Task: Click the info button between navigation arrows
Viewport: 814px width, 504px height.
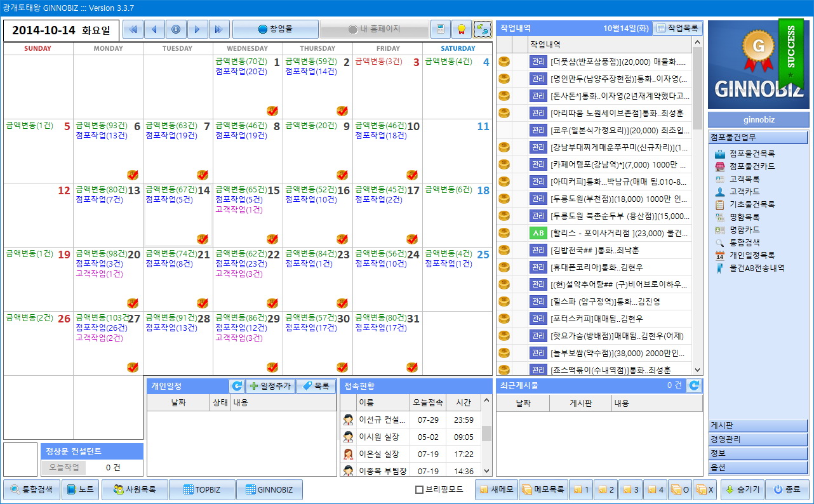Action: click(176, 29)
